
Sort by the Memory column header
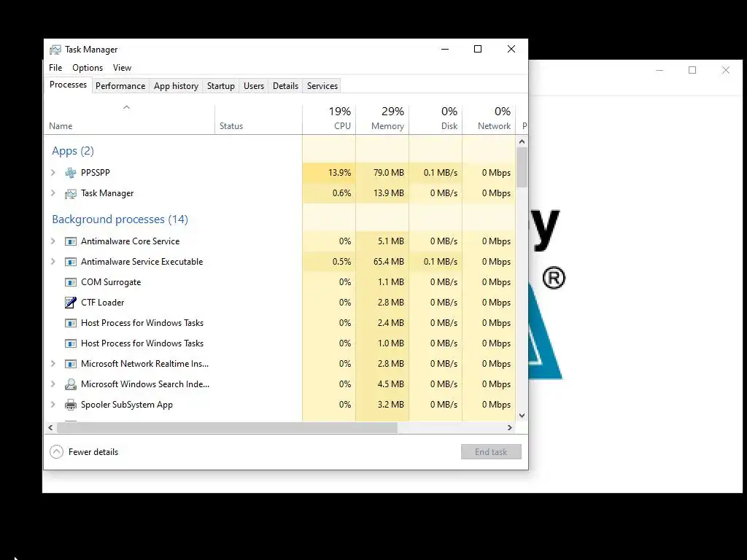(382, 120)
